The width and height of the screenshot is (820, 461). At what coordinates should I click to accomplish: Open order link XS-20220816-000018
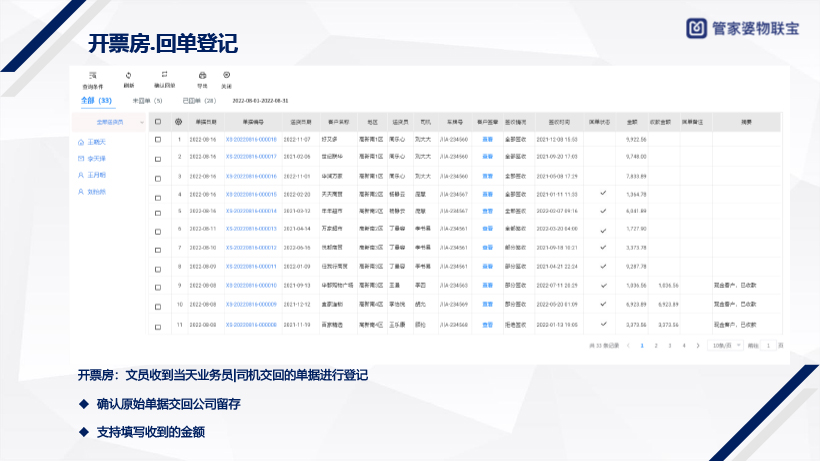pyautogui.click(x=251, y=139)
